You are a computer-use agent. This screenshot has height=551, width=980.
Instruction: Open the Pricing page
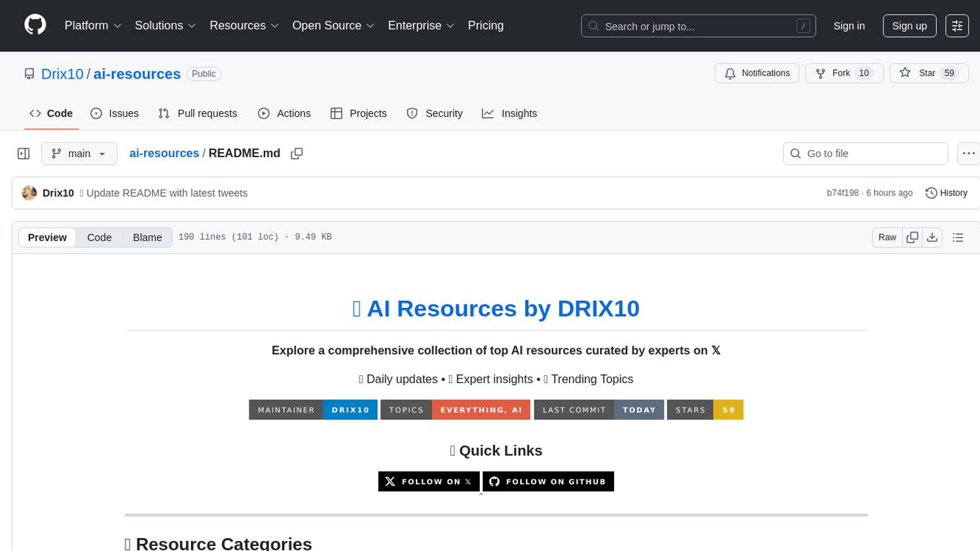(486, 25)
